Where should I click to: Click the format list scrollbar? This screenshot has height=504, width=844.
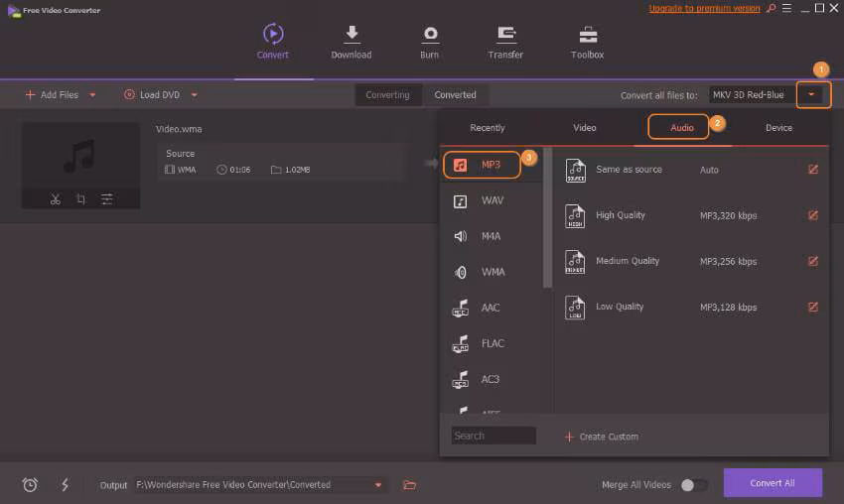(x=547, y=218)
